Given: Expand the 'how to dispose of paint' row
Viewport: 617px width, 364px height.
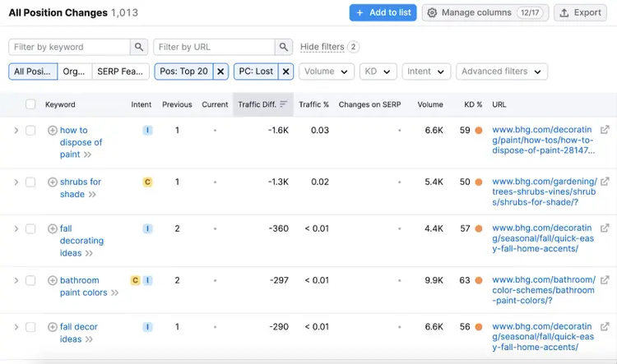Looking at the screenshot, I should tap(16, 130).
